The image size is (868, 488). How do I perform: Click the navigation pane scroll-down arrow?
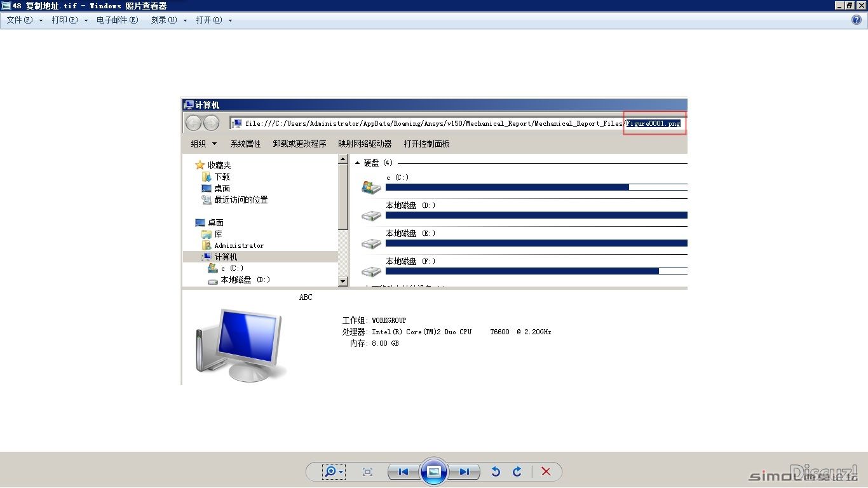pos(343,281)
